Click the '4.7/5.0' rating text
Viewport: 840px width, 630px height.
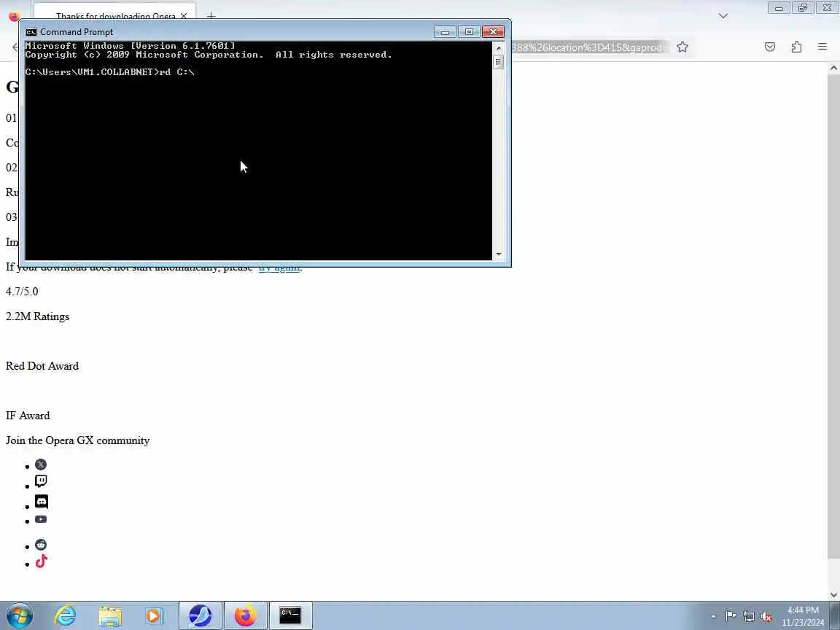point(22,292)
